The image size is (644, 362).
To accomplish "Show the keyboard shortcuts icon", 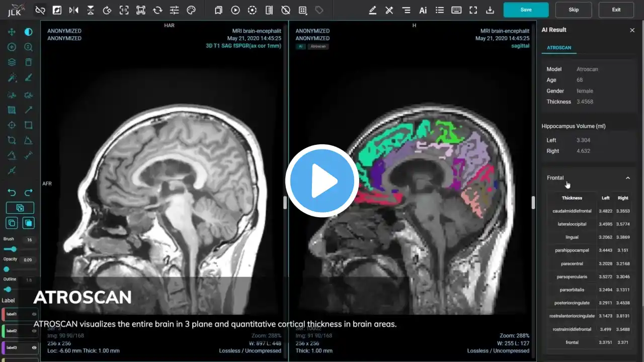I will pyautogui.click(x=456, y=10).
